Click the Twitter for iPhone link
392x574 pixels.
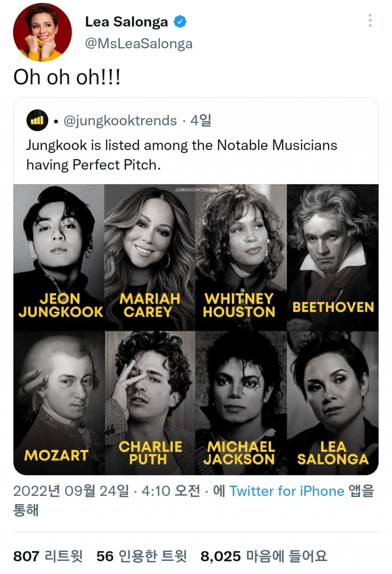(287, 491)
